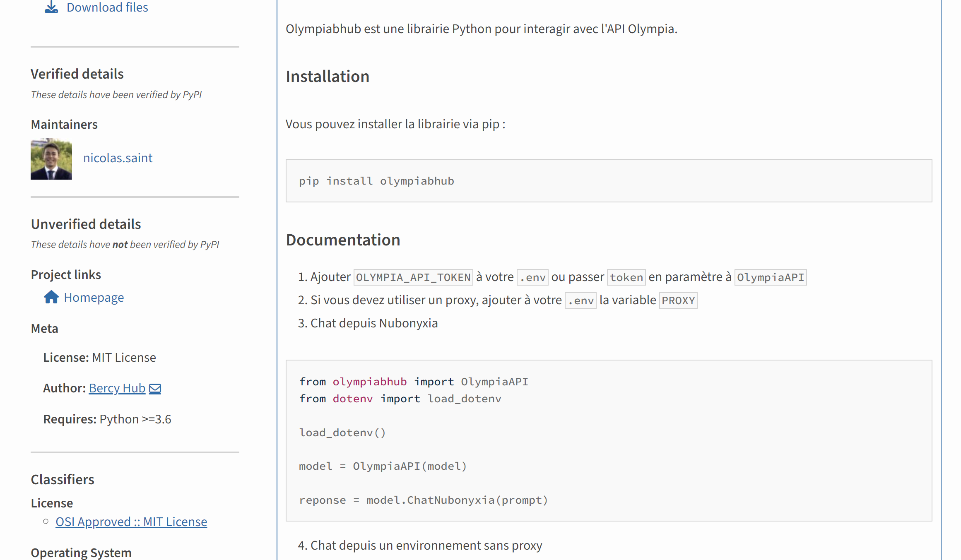Click the Homepage house icon
This screenshot has width=961, height=560.
coord(51,297)
